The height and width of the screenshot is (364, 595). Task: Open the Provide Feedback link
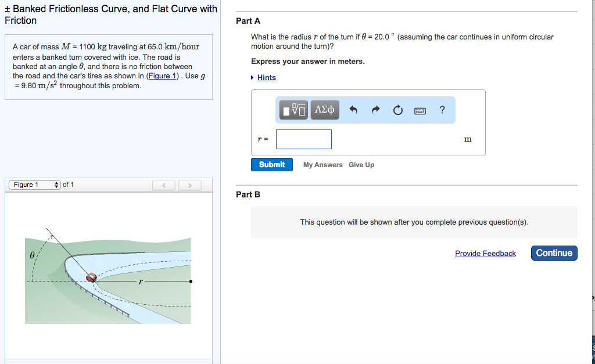pos(485,253)
